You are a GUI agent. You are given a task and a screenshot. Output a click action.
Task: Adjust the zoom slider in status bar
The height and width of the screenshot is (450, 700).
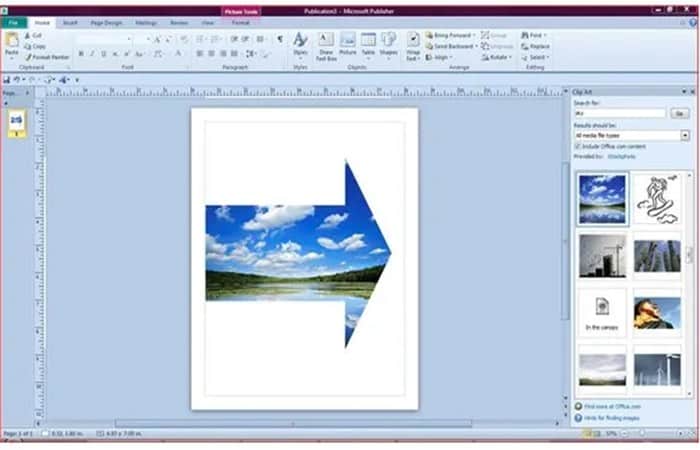point(642,433)
